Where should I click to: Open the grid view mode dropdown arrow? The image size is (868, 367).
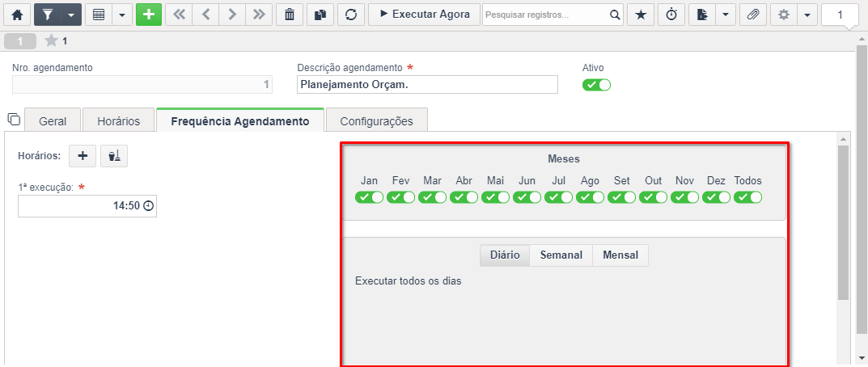(122, 15)
